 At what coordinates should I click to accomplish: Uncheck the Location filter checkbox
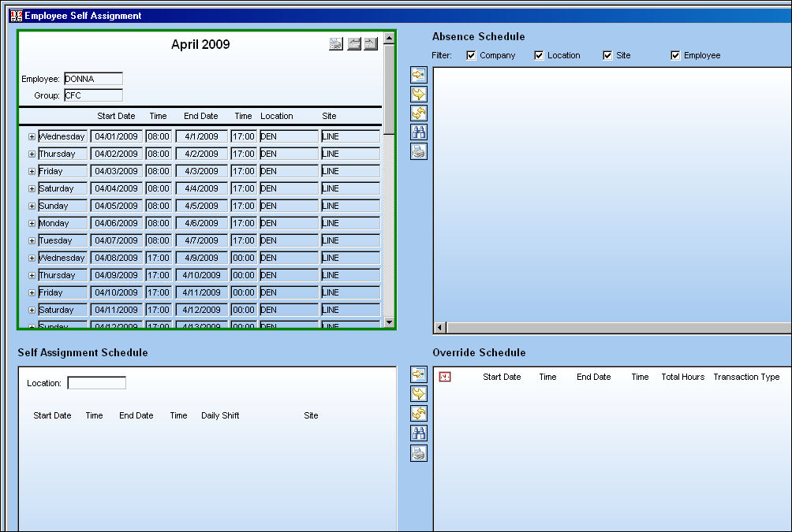coord(539,55)
